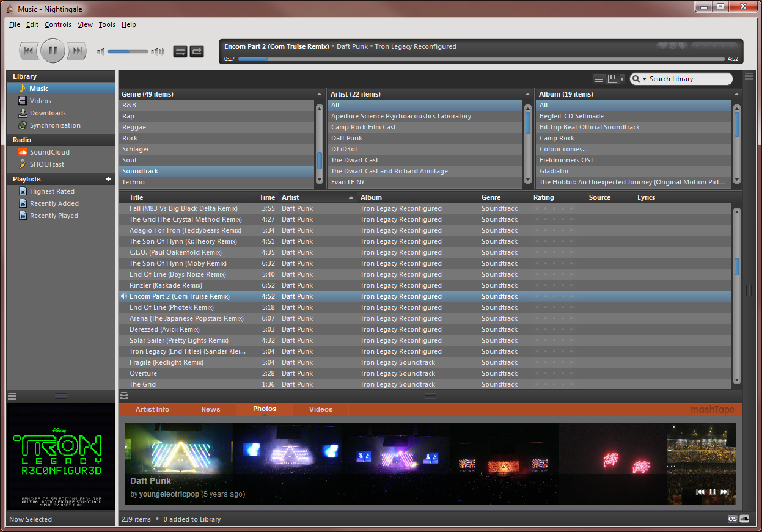Click the volume slider track
Screen dimensions: 762x532
(x=128, y=52)
